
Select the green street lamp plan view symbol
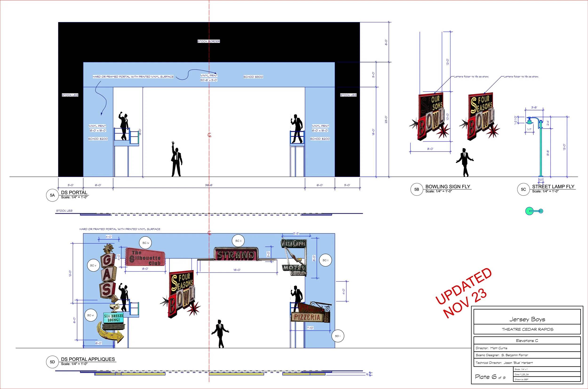[534, 211]
